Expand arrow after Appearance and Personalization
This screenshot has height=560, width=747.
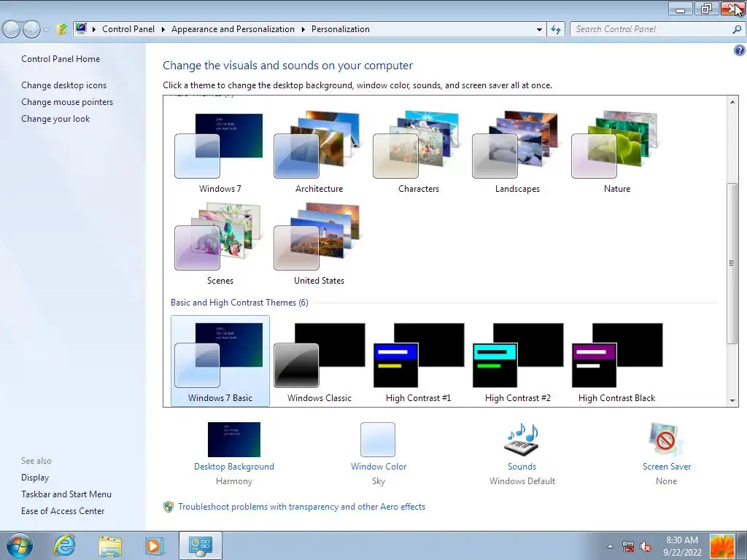(303, 29)
